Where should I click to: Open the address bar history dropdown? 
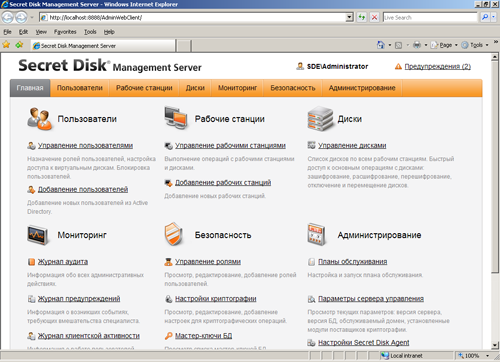pos(349,17)
